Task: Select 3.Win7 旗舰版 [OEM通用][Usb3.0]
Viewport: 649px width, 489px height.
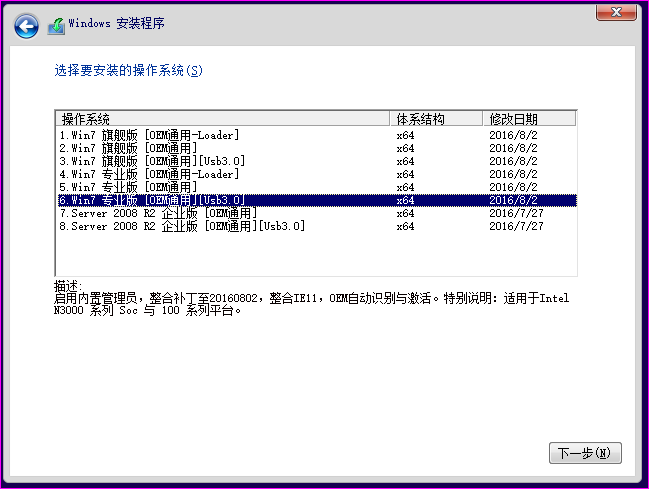Action: coord(317,161)
